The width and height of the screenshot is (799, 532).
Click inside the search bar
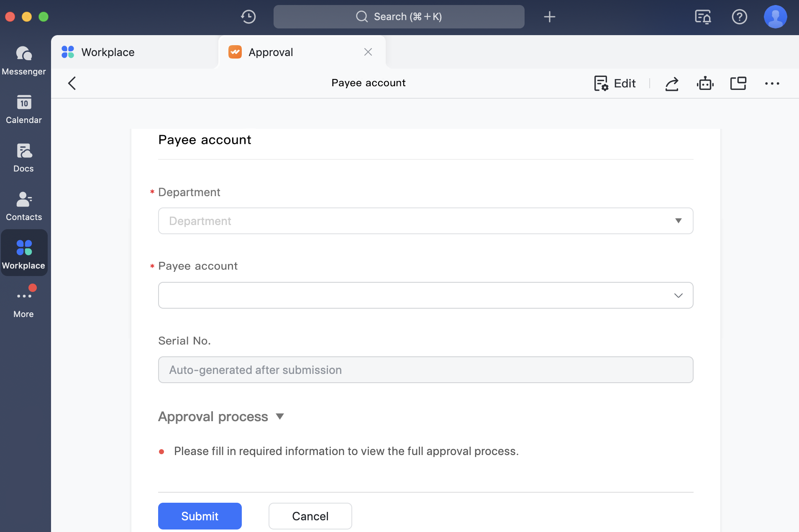pyautogui.click(x=398, y=17)
